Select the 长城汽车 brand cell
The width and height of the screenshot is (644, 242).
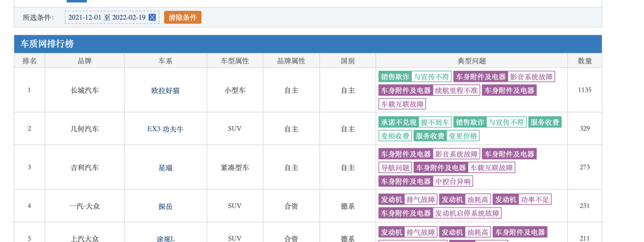coord(85,90)
